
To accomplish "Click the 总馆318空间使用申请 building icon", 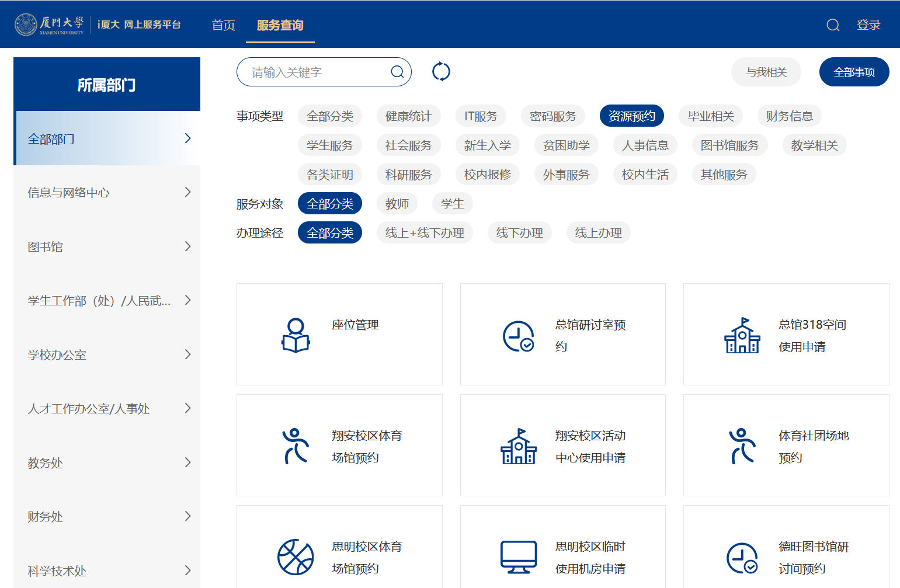I will [x=742, y=336].
